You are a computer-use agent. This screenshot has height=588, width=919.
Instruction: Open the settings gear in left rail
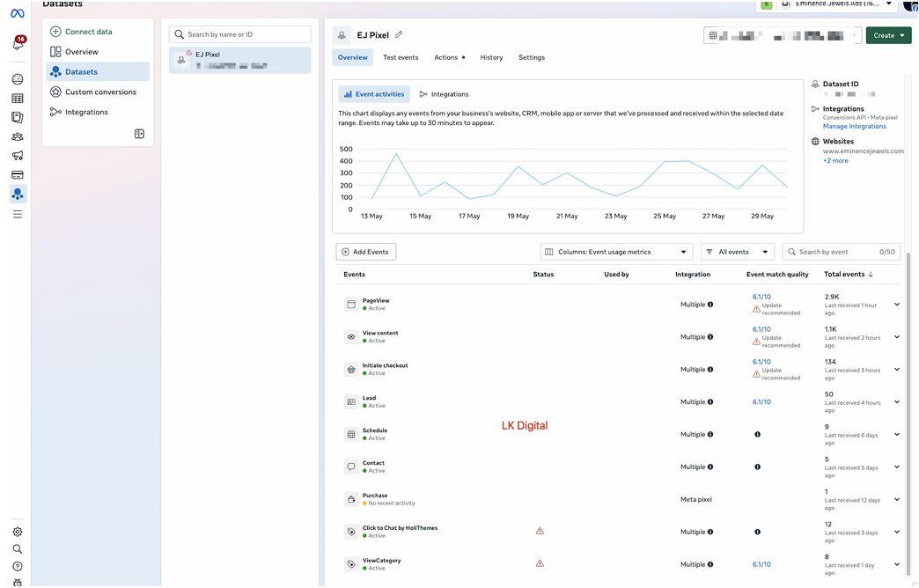18,532
